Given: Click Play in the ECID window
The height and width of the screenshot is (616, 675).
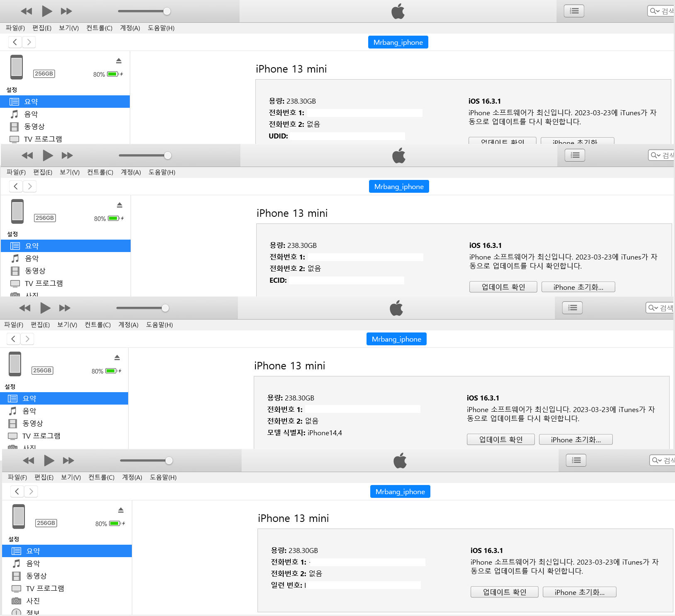Looking at the screenshot, I should pyautogui.click(x=48, y=155).
